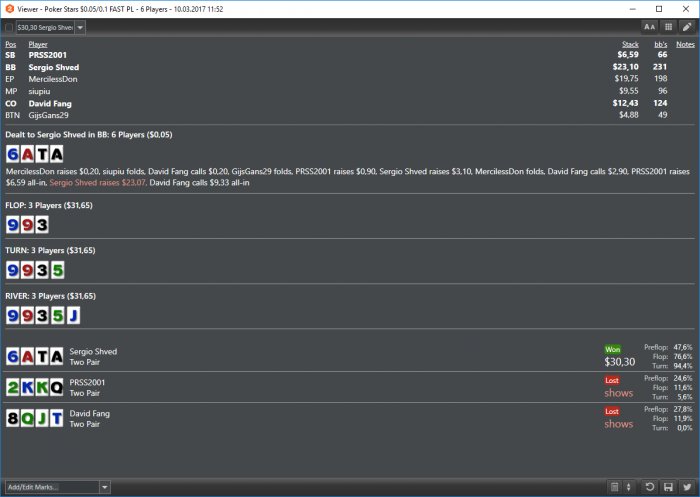Screen dimensions: 700x497
Task: Save the hand with the floppy disk icon
Action: coord(668,487)
